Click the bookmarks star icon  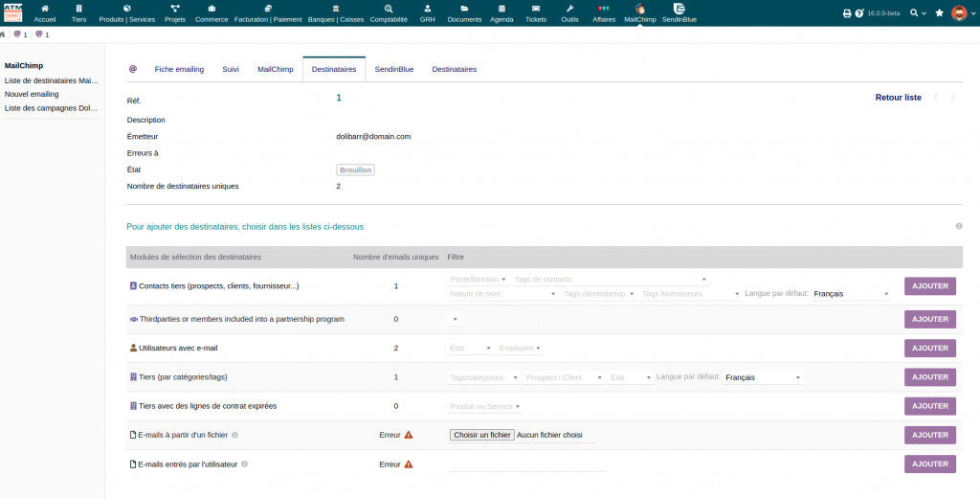[x=939, y=13]
